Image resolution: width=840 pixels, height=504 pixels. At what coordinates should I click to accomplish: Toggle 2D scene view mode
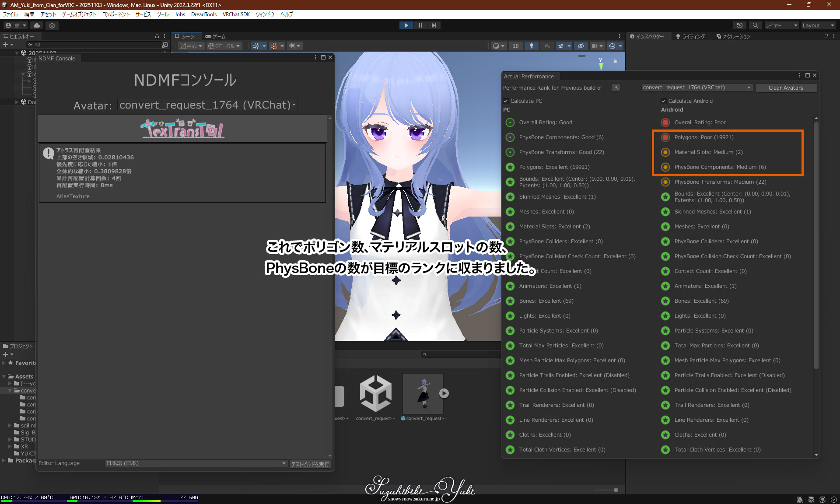coord(516,46)
